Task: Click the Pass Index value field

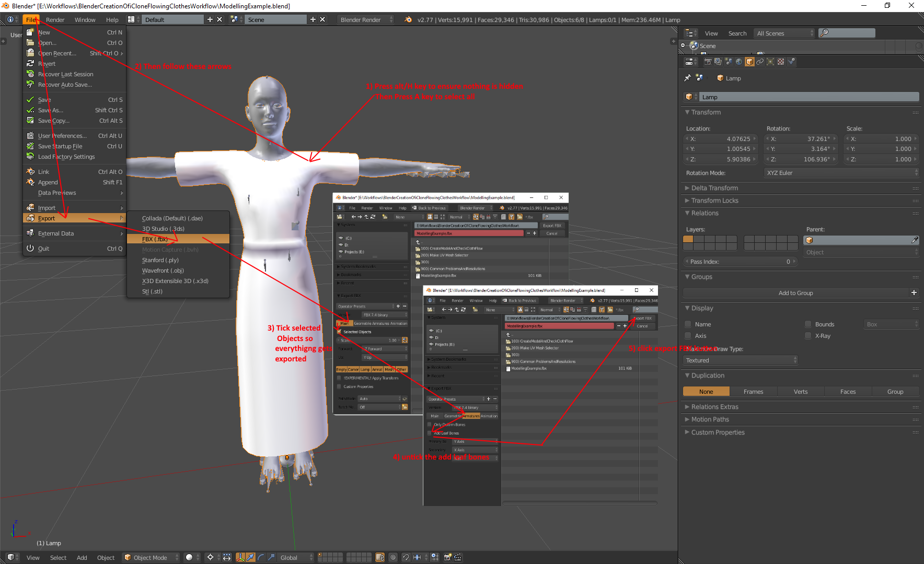Action: pyautogui.click(x=740, y=262)
